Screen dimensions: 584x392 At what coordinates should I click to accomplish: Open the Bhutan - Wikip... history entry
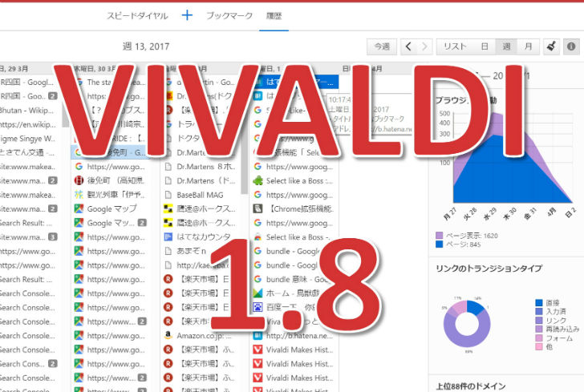[26, 111]
